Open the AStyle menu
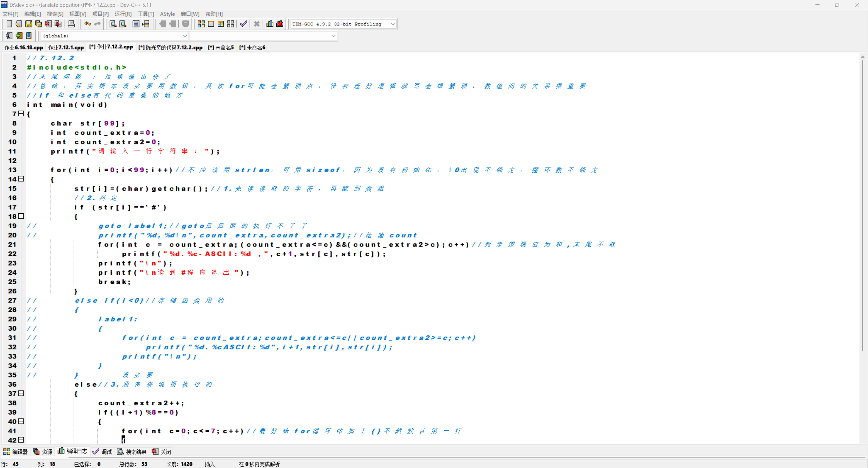868x468 pixels. (x=167, y=14)
